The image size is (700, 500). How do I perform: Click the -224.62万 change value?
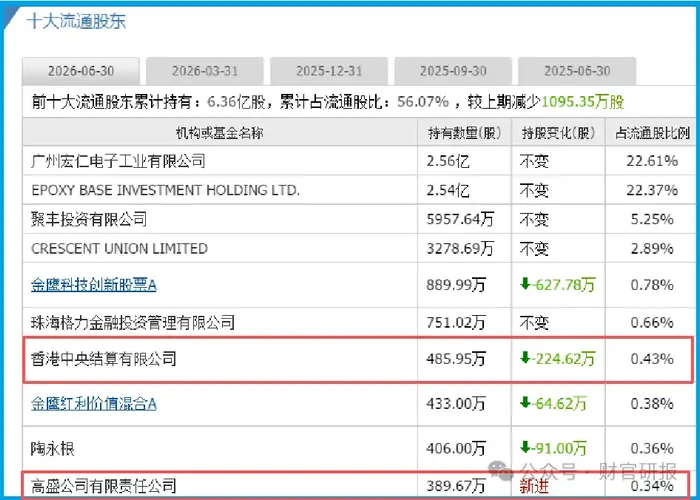558,358
